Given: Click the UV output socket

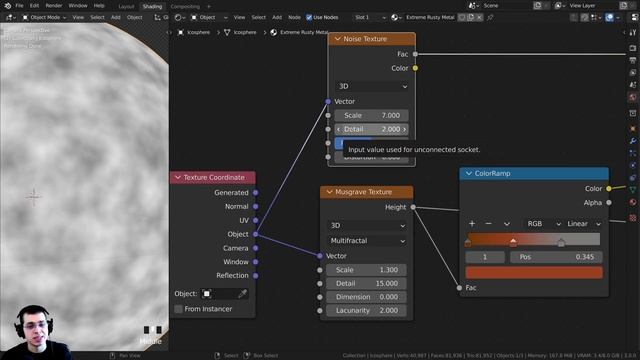Looking at the screenshot, I should (256, 220).
